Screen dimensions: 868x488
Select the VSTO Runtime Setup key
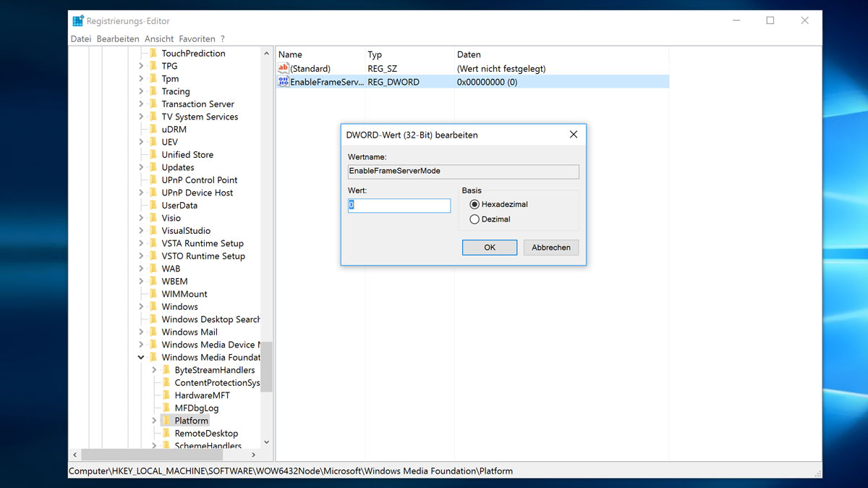[x=203, y=256]
